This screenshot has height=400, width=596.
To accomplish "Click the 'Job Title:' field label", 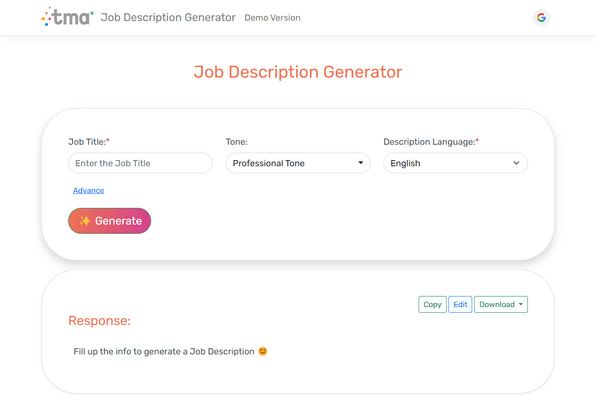I will pyautogui.click(x=89, y=142).
